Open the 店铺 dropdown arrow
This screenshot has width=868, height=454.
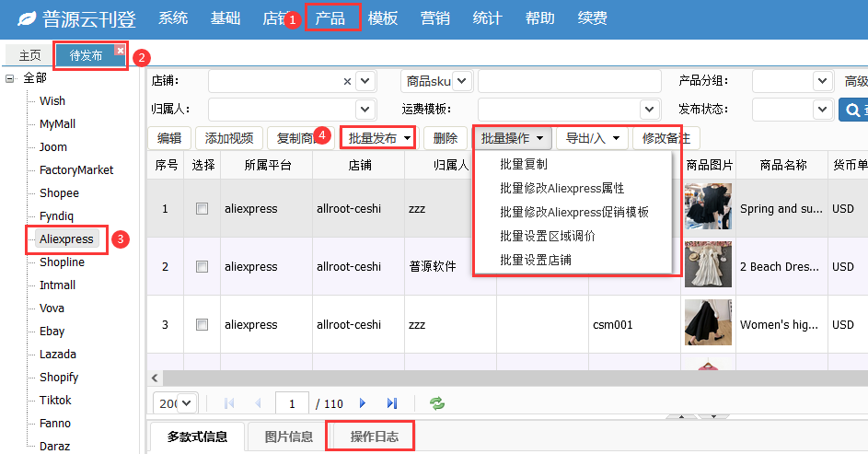(365, 81)
